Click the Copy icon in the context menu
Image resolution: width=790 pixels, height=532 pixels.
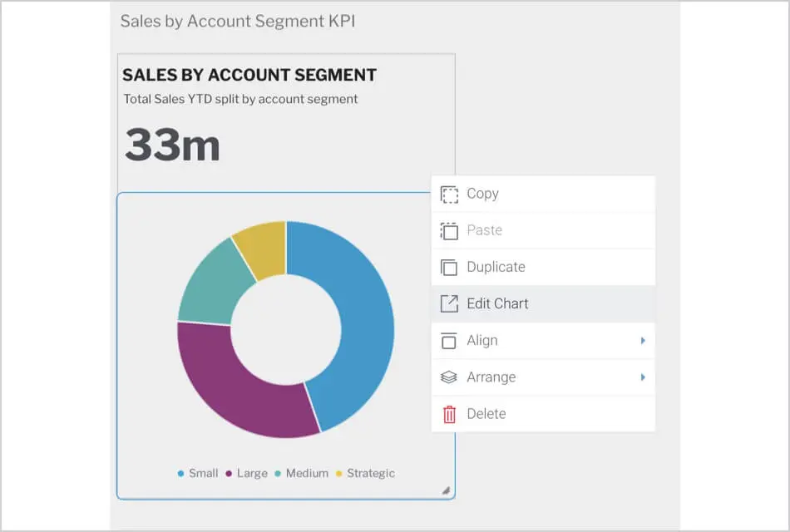(x=449, y=195)
